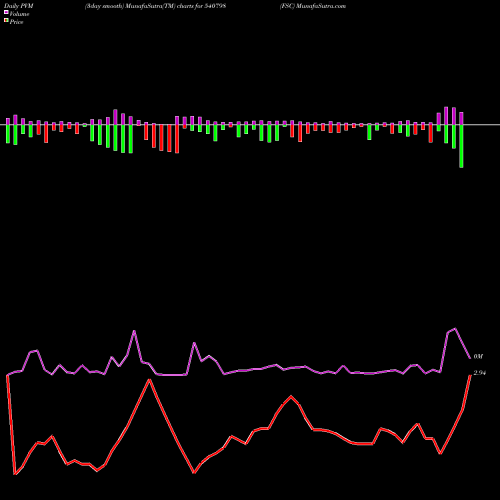Viewport: 500px width, 500px height.
Task: Click the '2.94' price line end label
Action: [x=480, y=373]
